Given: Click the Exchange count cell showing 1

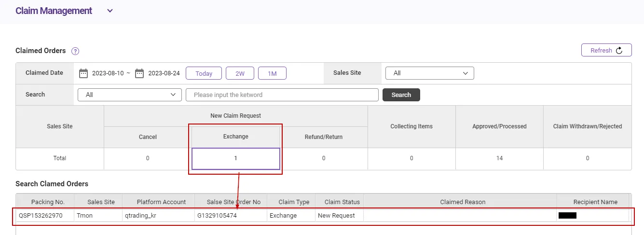Looking at the screenshot, I should coord(236,158).
